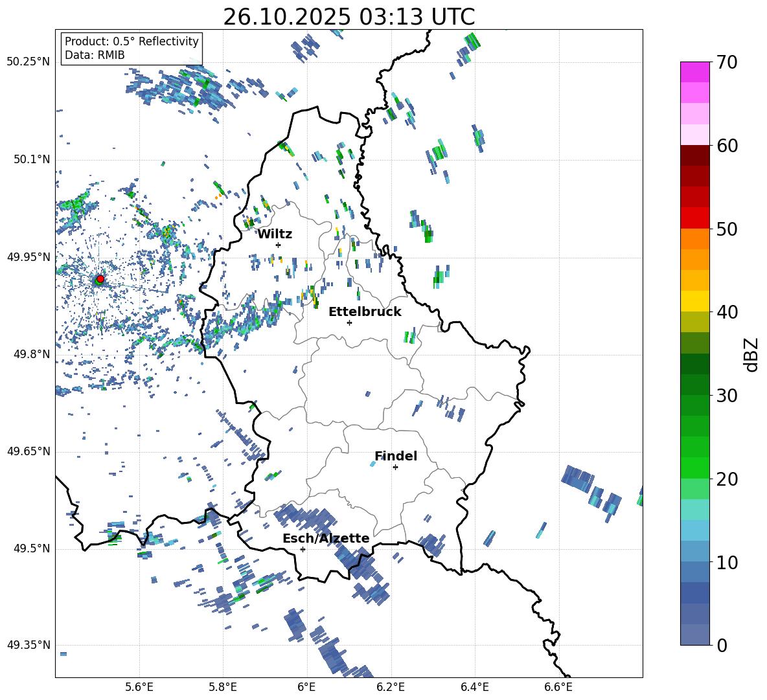767x700 pixels.
Task: Click the title '26.10.2025 03:13 UTC'
Action: 349,17
